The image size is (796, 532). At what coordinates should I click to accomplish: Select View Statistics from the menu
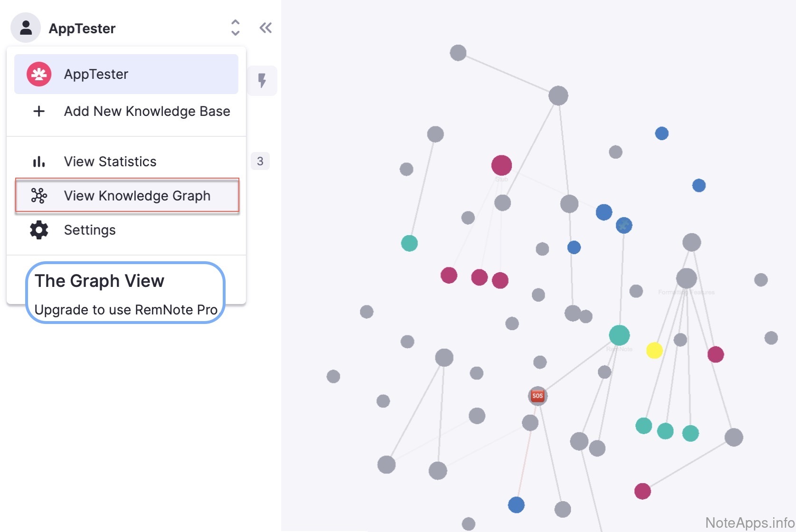pyautogui.click(x=110, y=162)
